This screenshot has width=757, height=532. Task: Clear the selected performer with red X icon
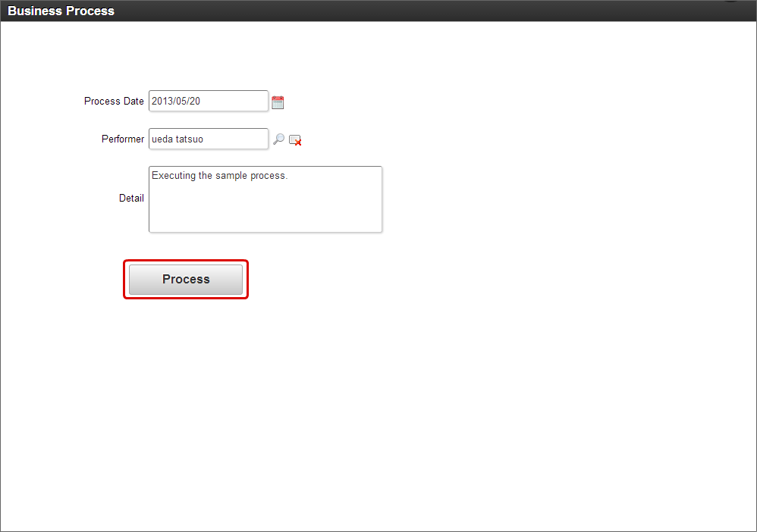[295, 140]
